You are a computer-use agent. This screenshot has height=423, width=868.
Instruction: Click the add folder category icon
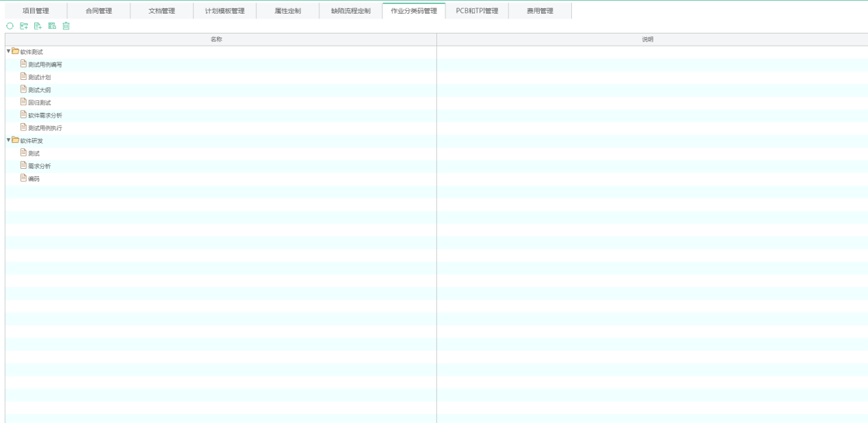(x=24, y=26)
